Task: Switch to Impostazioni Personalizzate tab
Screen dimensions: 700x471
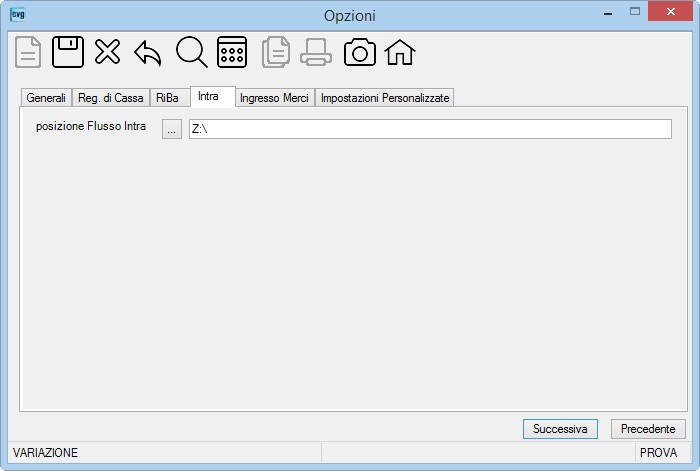Action: pos(385,98)
